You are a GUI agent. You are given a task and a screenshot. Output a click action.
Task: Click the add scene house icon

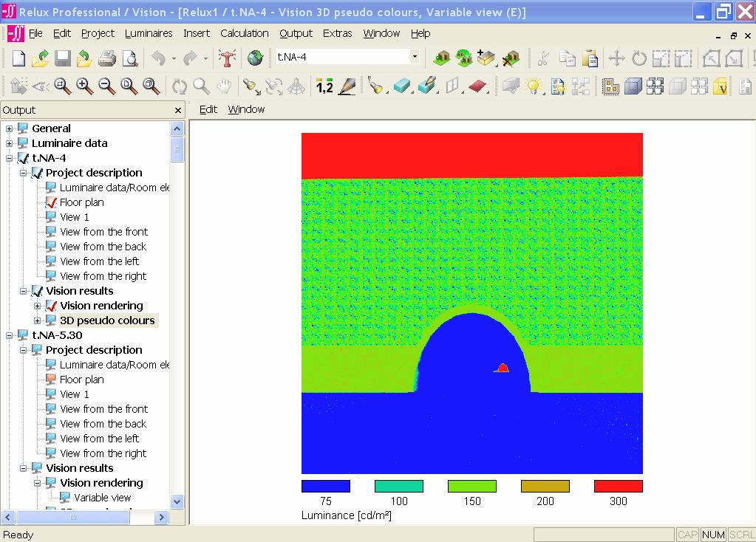[442, 58]
